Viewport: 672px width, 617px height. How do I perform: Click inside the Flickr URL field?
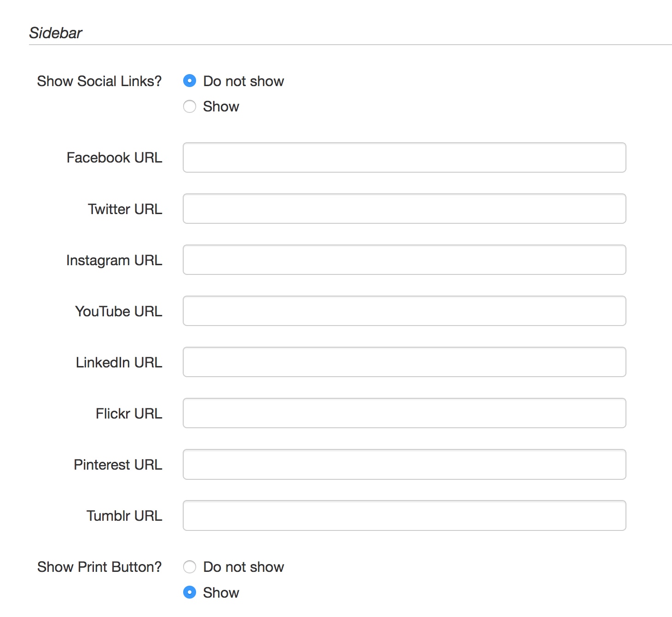pos(404,413)
